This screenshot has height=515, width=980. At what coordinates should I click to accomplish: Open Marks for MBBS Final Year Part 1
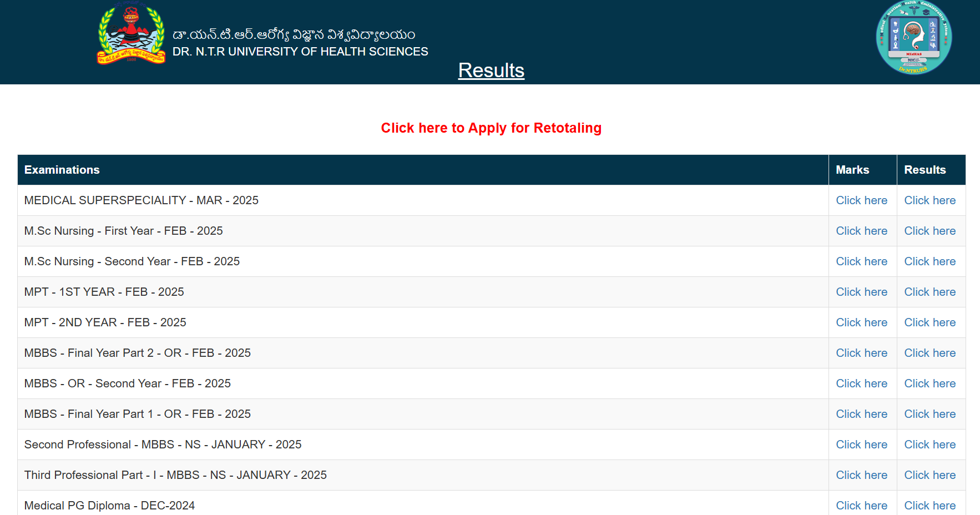point(861,414)
